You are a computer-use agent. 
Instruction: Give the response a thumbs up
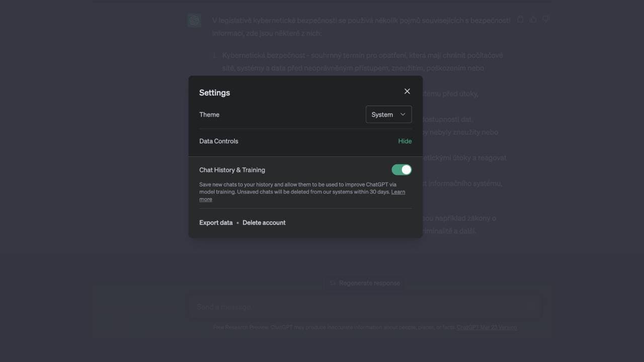tap(533, 20)
